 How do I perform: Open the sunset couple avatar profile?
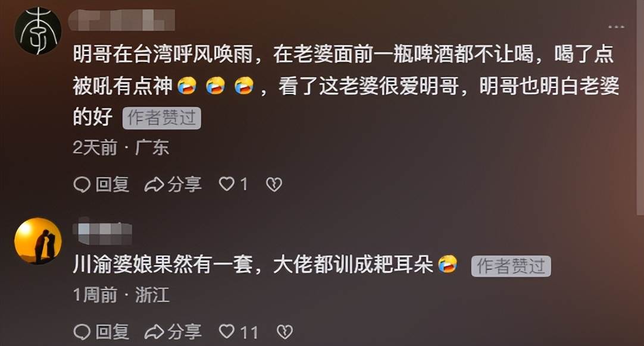click(x=38, y=241)
